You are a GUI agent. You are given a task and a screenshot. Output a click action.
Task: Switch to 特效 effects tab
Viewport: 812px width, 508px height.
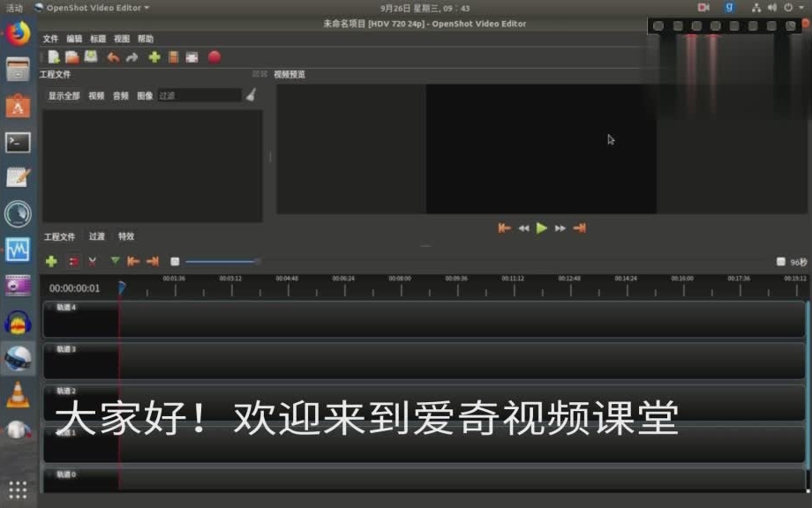point(126,236)
